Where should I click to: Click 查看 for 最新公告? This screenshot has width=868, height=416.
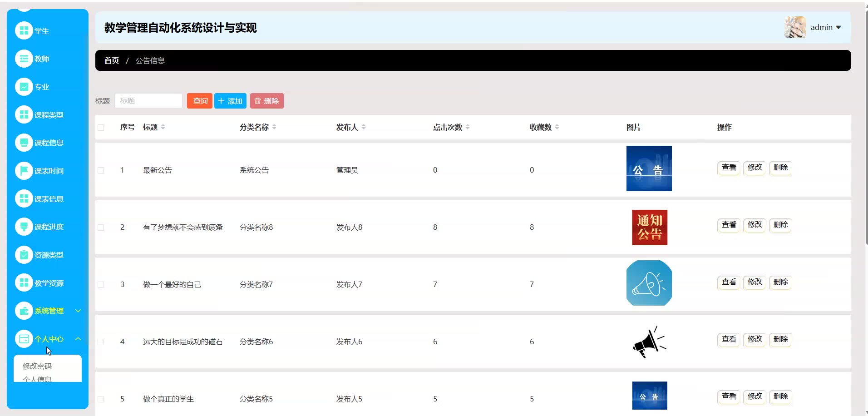pos(729,168)
